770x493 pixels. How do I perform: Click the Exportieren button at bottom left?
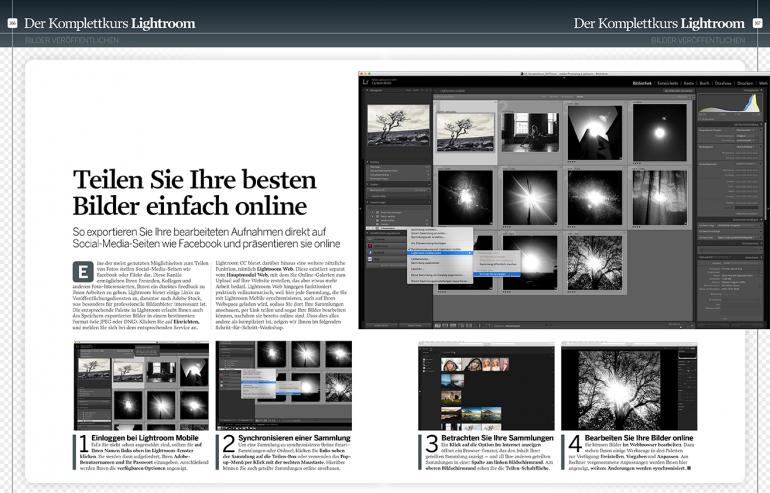coord(415,326)
